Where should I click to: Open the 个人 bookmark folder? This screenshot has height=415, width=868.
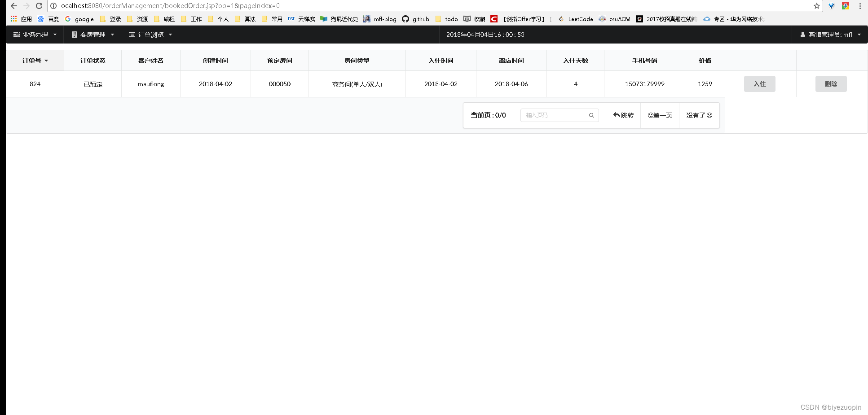point(218,19)
